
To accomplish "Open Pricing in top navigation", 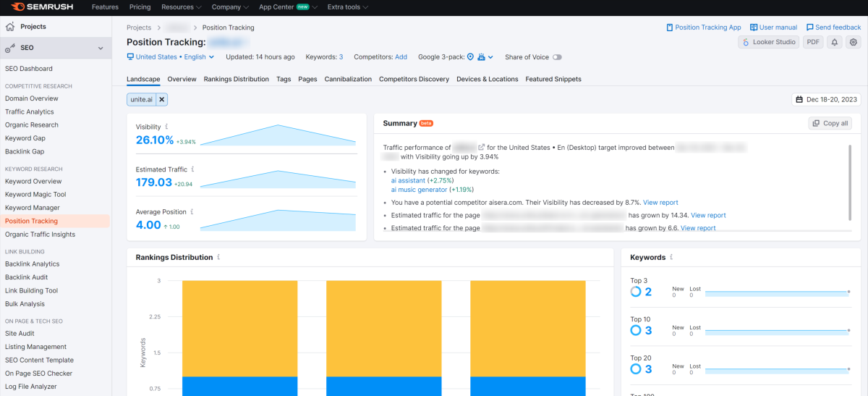I will (x=140, y=7).
